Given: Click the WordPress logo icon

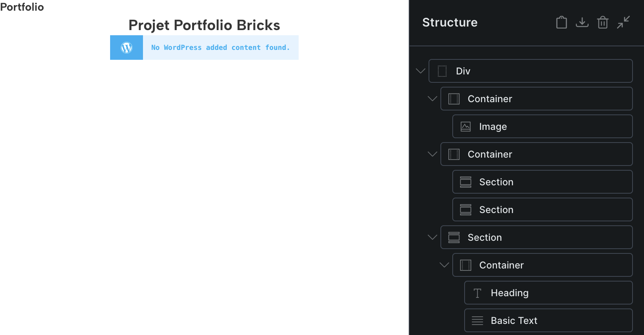Looking at the screenshot, I should [126, 48].
